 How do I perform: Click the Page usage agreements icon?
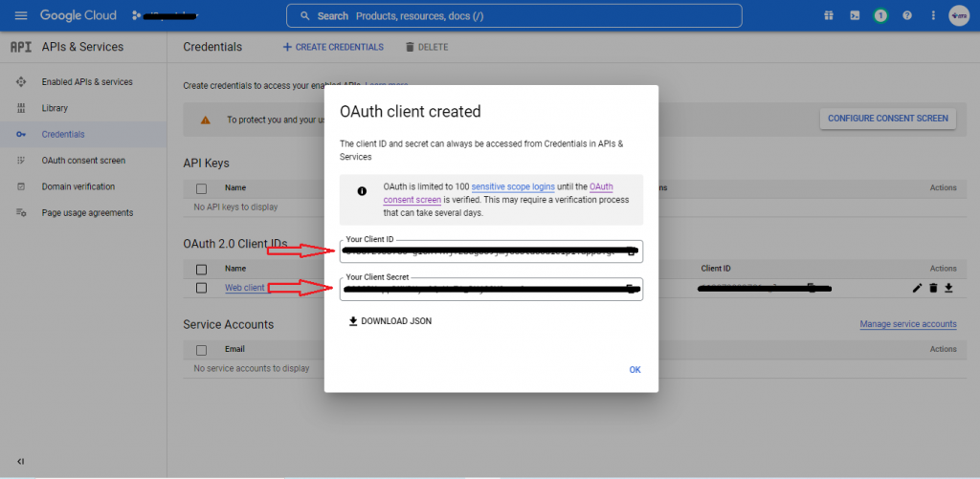[x=21, y=213]
